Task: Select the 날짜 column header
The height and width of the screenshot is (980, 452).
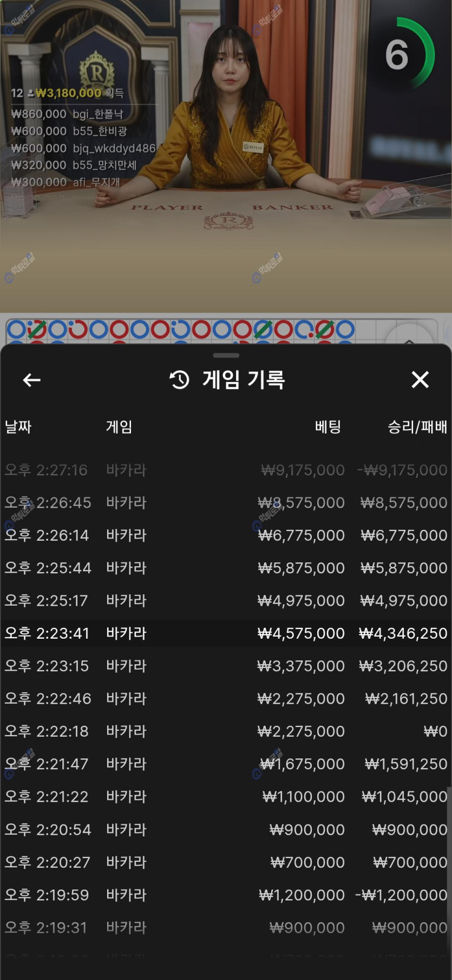Action: (x=18, y=427)
